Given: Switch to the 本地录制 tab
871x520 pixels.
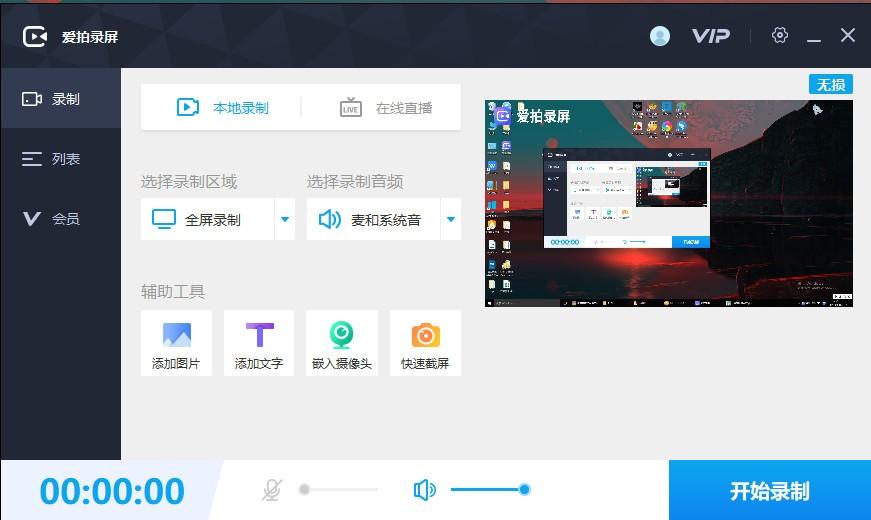Looking at the screenshot, I should click(222, 107).
